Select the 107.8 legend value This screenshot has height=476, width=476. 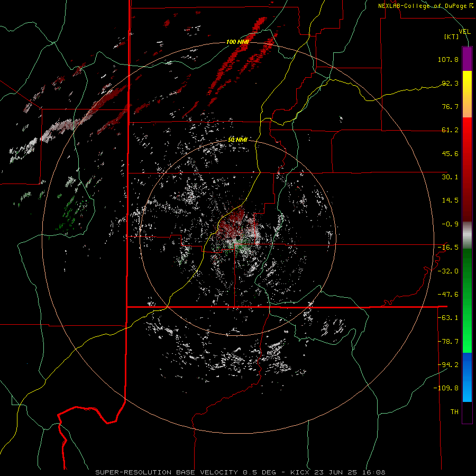tap(448, 59)
